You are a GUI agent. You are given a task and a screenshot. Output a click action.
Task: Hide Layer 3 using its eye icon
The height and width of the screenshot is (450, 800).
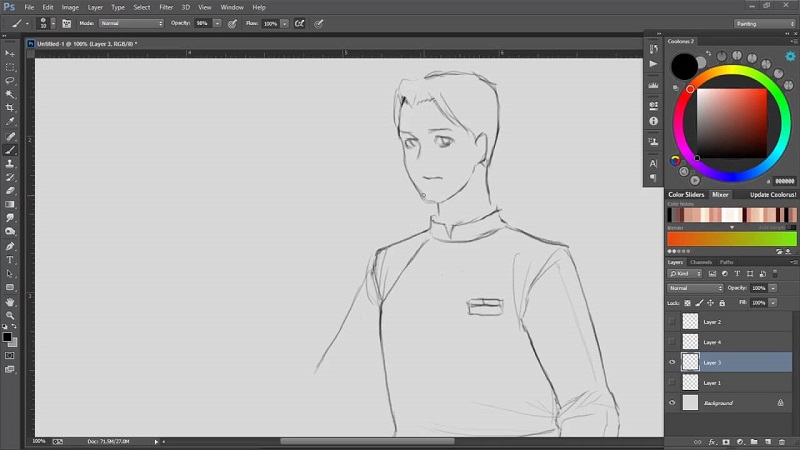(x=672, y=362)
